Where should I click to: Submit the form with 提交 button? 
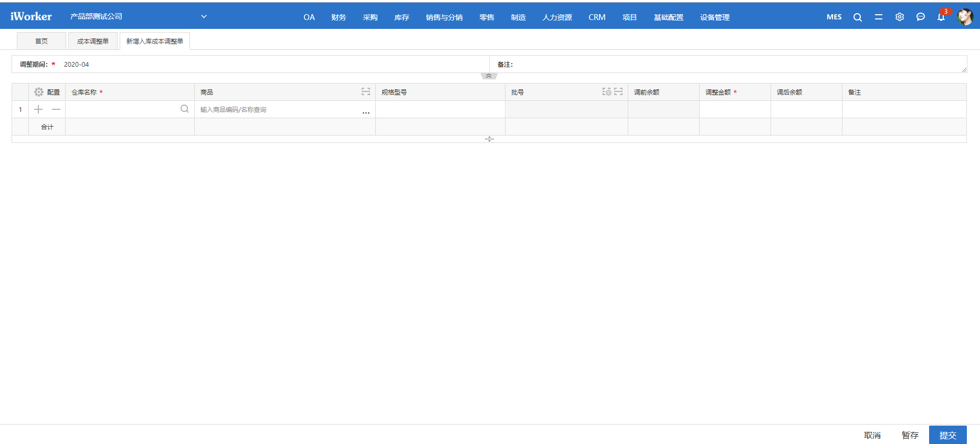(948, 435)
